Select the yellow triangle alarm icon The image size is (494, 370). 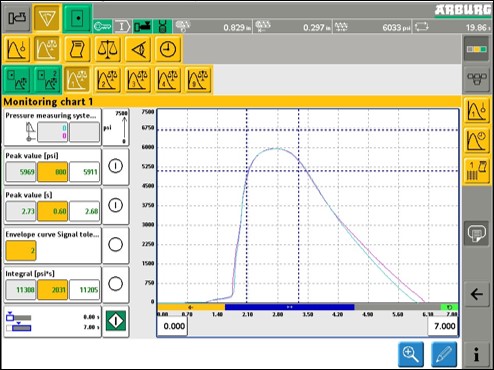click(x=47, y=18)
